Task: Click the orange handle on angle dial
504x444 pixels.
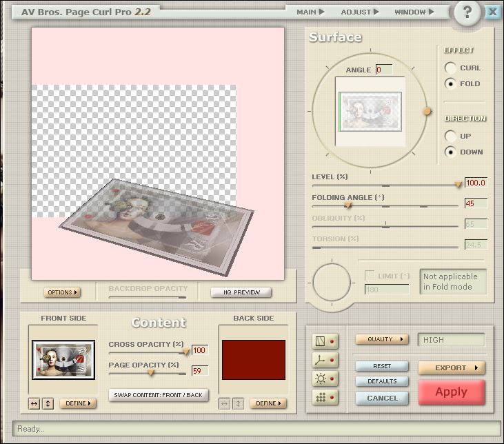Action: (427, 111)
